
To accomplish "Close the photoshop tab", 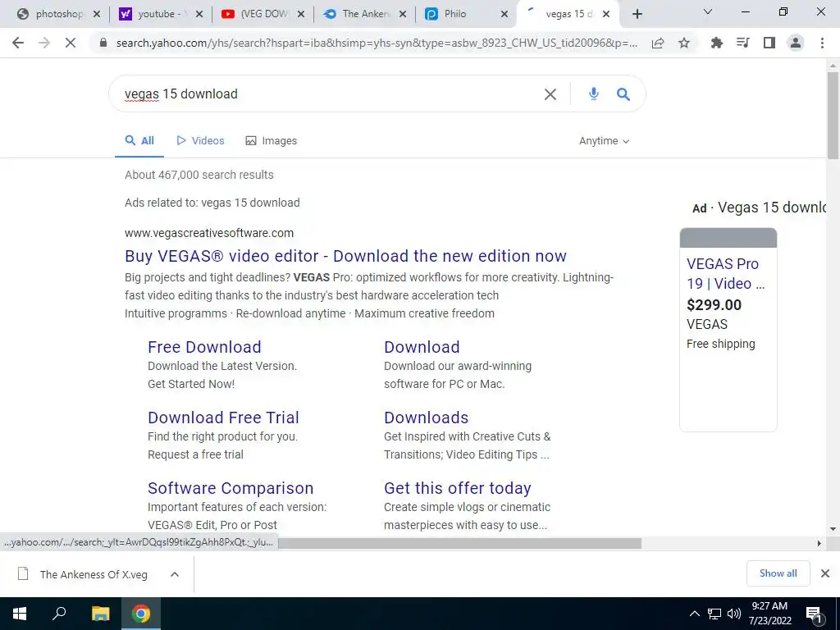I will pyautogui.click(x=97, y=14).
